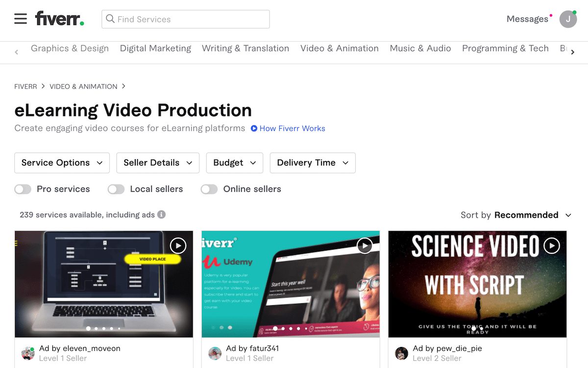Enable the Pro services toggle
This screenshot has height=368, width=588.
coord(23,189)
